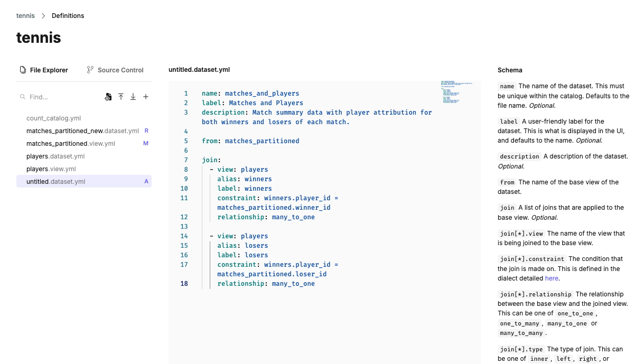The width and height of the screenshot is (644, 364).
Task: Click the 'relationship: many_to_one' on line 12
Action: [x=266, y=217]
